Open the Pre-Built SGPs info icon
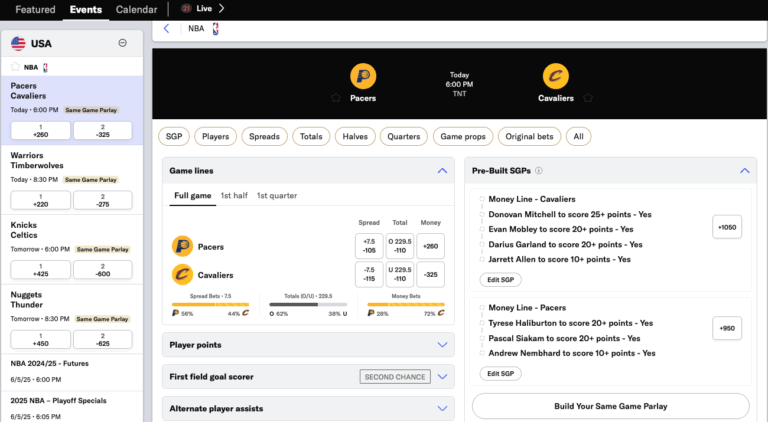 539,171
